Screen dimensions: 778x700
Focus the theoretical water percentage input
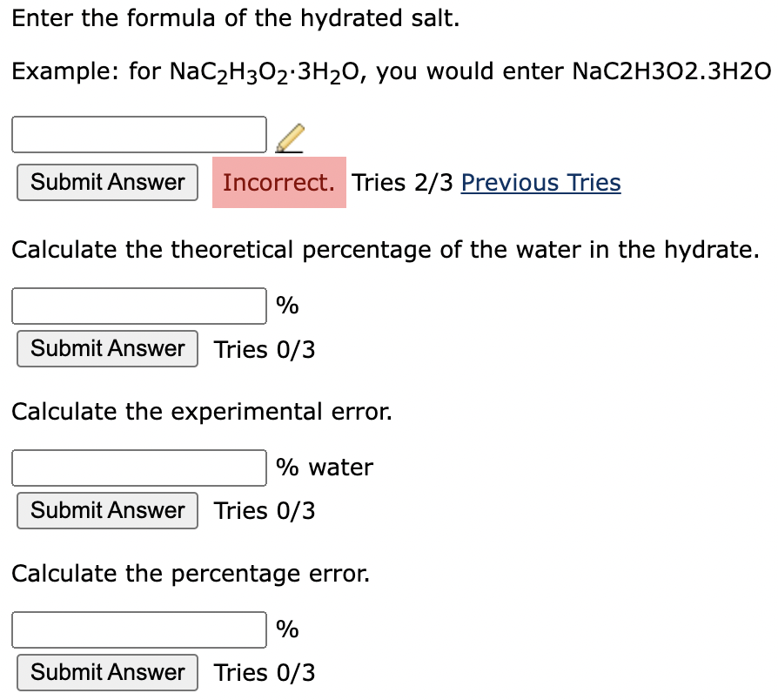click(x=139, y=306)
